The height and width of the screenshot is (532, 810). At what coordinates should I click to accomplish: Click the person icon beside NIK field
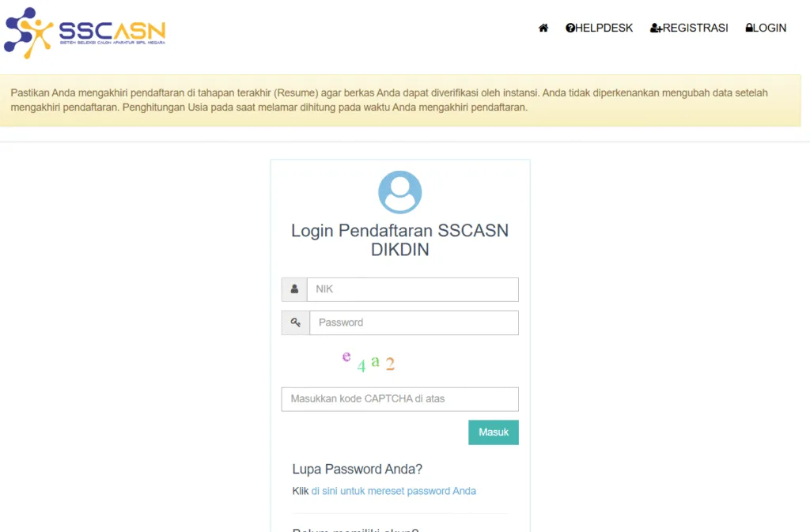point(294,289)
